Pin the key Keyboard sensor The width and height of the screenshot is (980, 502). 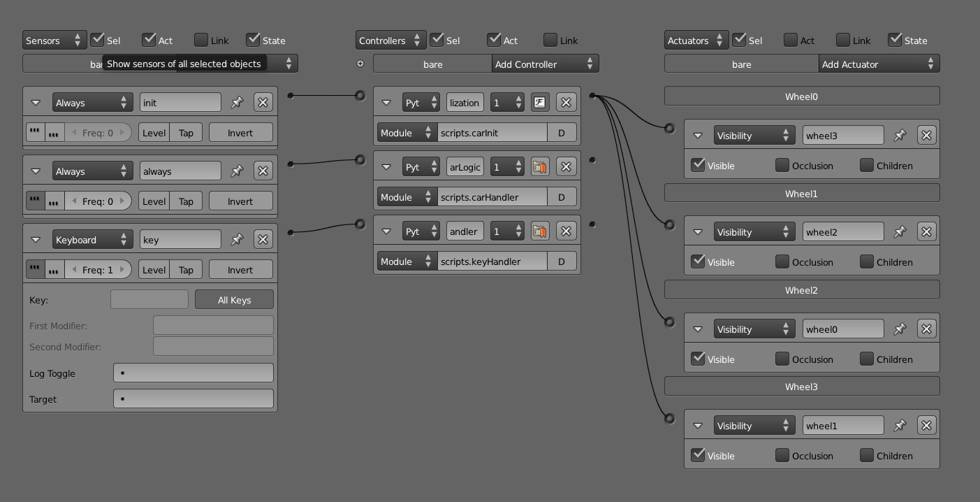pyautogui.click(x=237, y=239)
